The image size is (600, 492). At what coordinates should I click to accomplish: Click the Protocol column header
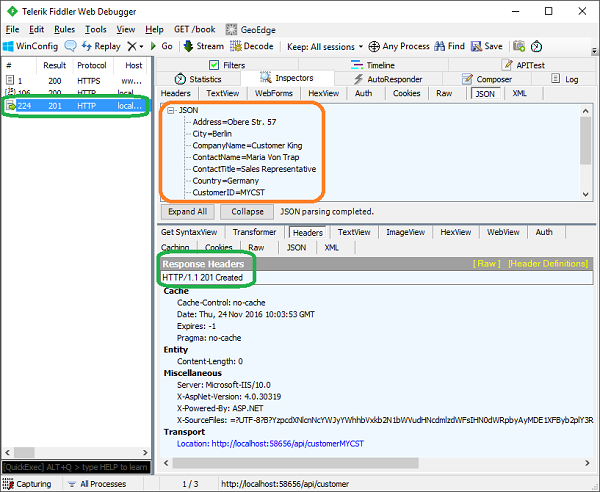pos(92,65)
